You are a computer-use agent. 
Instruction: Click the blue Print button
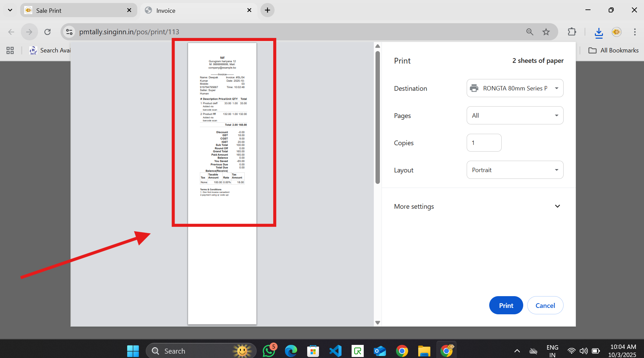click(x=506, y=305)
